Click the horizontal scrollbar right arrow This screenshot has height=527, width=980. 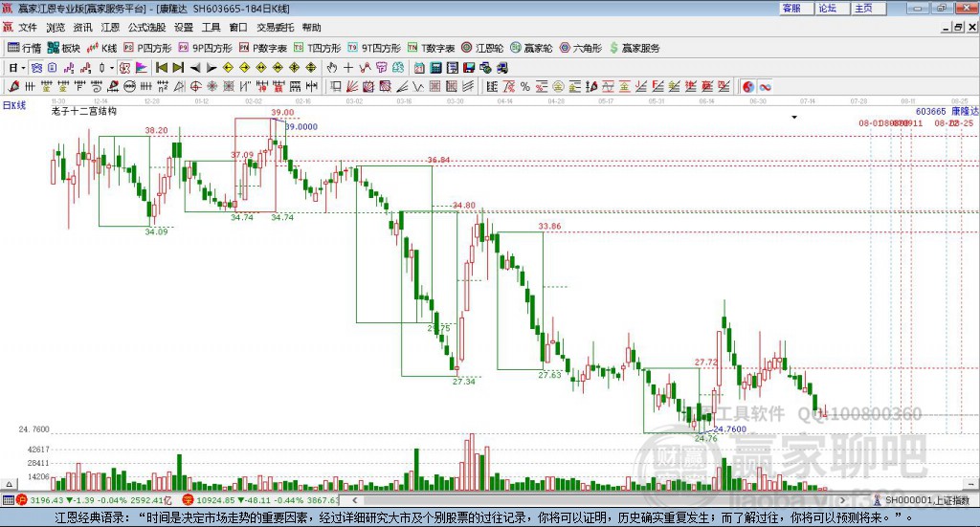point(842,500)
